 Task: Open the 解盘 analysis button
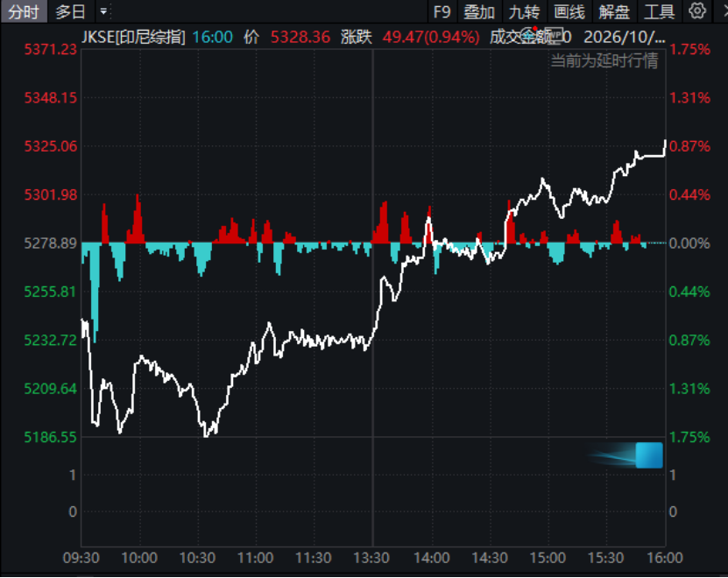pyautogui.click(x=614, y=11)
